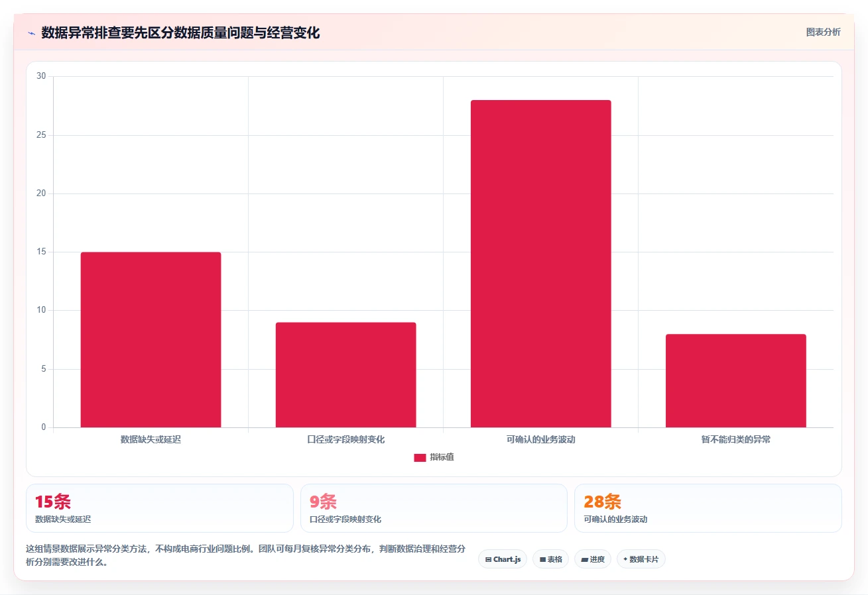The height and width of the screenshot is (595, 868).
Task: Click the page title 数据异常排查要先区分数据质量问题与经营变化
Action: (180, 33)
